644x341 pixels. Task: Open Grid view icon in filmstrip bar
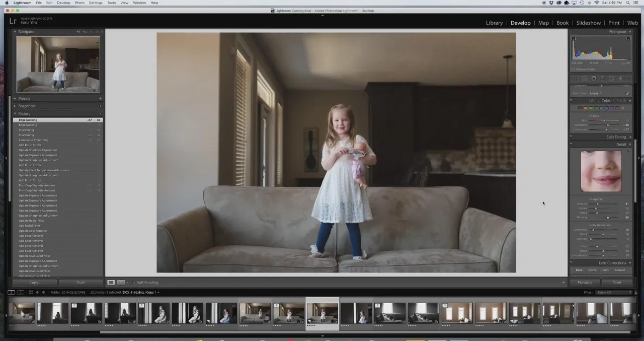(x=31, y=292)
